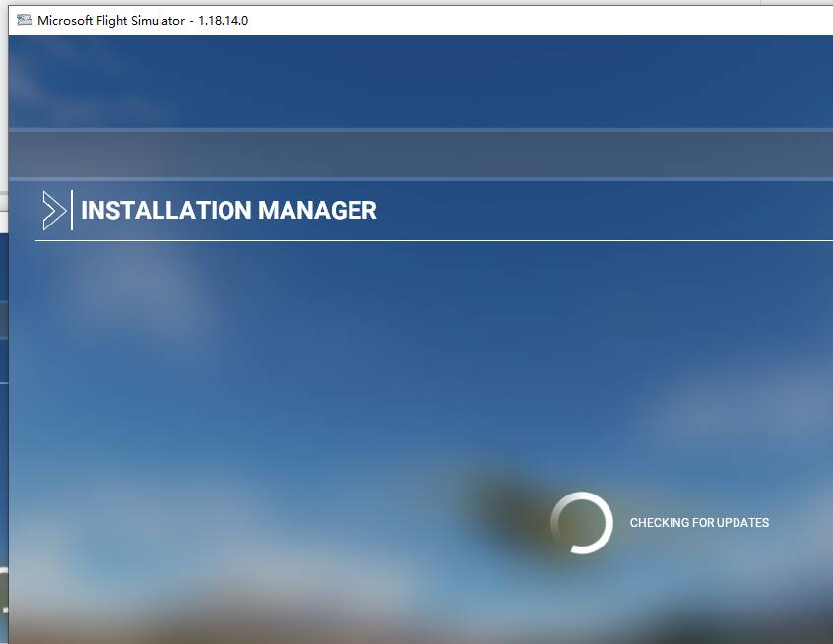833x644 pixels.
Task: Click the 1.18.14.0 version number in title
Action: click(224, 20)
